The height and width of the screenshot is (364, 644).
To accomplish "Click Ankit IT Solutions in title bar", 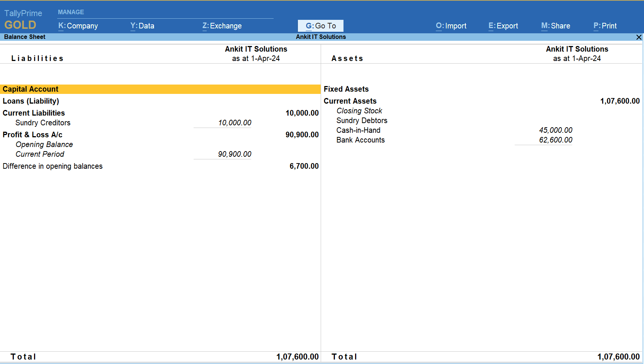I will 321,37.
